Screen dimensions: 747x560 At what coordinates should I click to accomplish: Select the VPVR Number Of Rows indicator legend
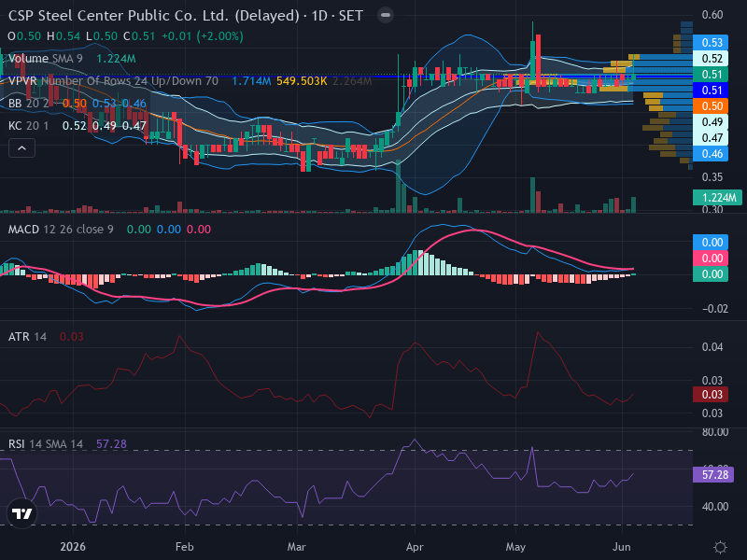coord(113,81)
